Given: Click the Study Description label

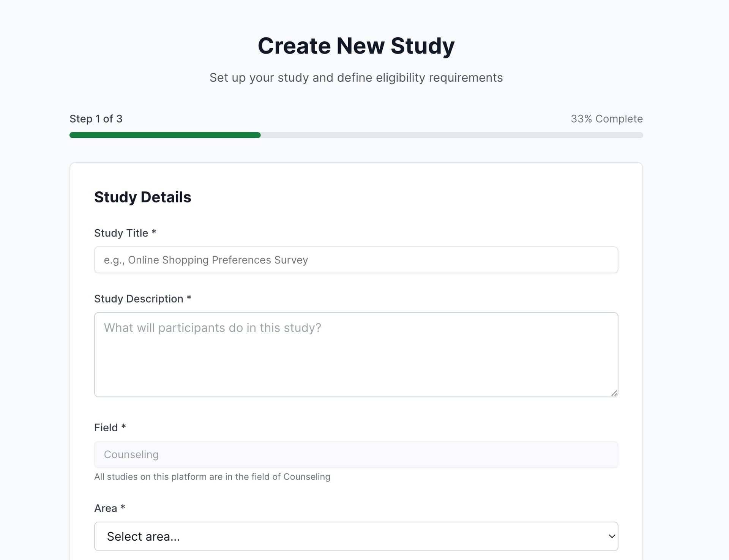Looking at the screenshot, I should pos(142,299).
